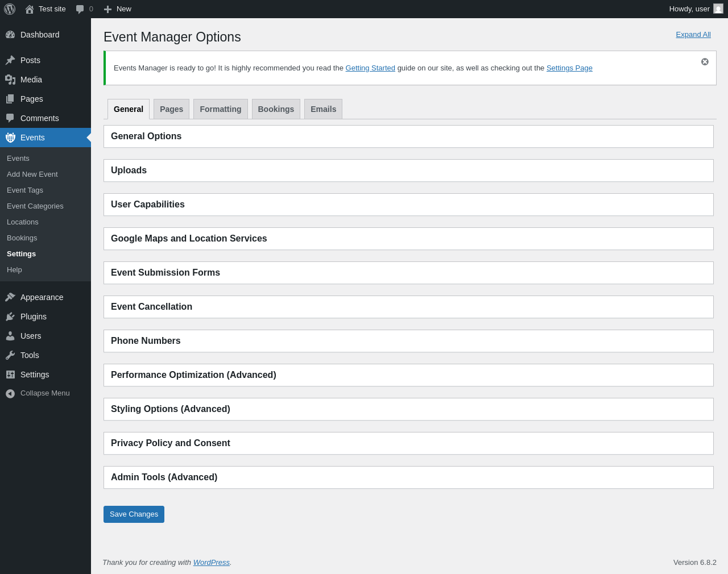728x574 pixels.
Task: Switch to the Pages tab
Action: pos(171,109)
